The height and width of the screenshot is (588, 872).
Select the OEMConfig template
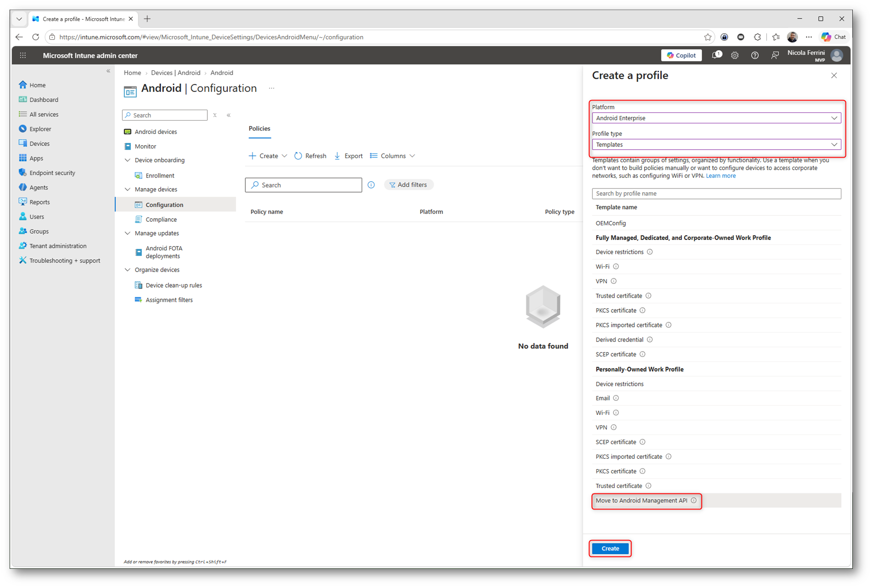pos(716,223)
